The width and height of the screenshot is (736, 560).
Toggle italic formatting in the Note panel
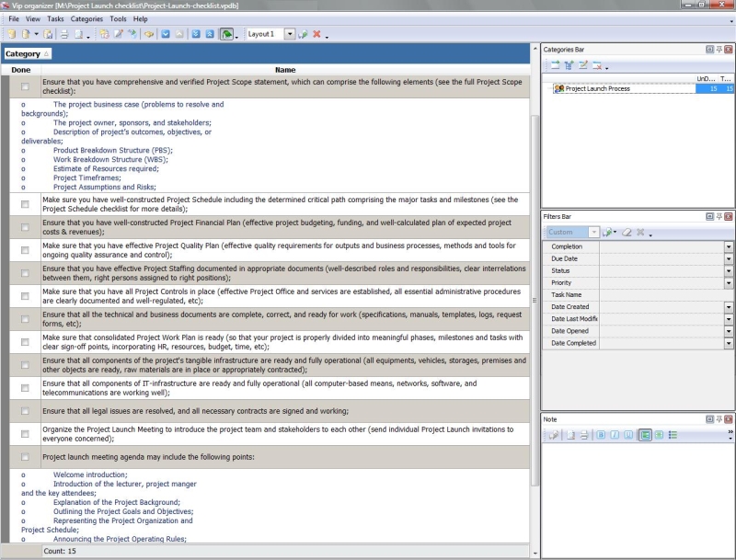(x=615, y=435)
